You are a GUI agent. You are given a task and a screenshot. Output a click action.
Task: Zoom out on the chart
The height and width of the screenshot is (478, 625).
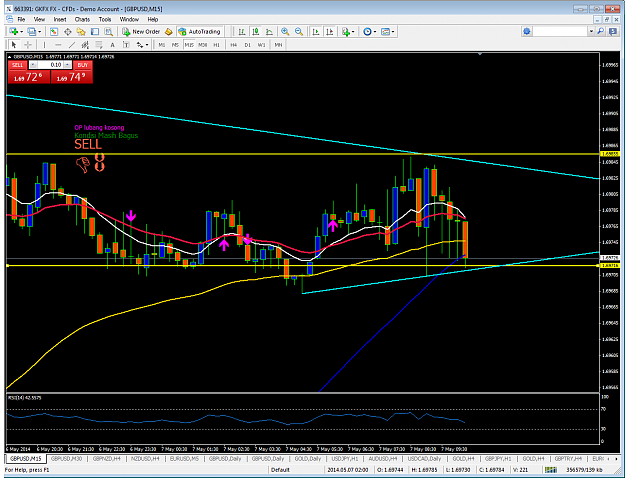[x=299, y=31]
